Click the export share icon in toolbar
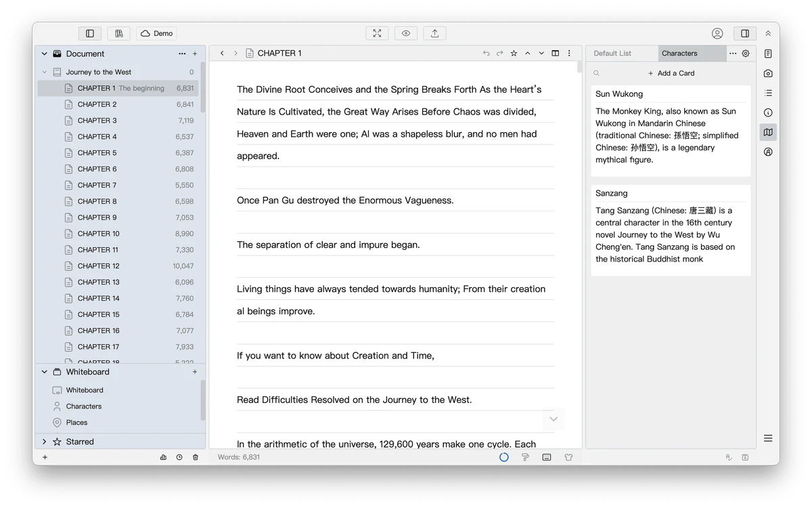 tap(434, 33)
